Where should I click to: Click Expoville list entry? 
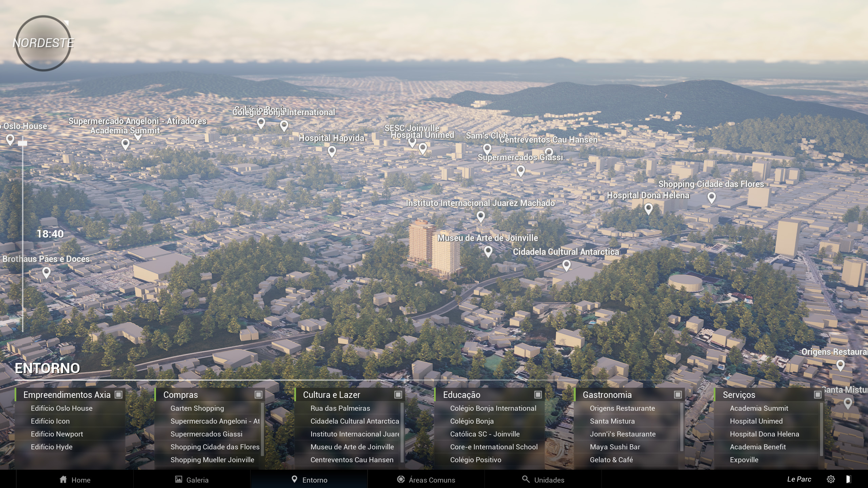point(767,460)
